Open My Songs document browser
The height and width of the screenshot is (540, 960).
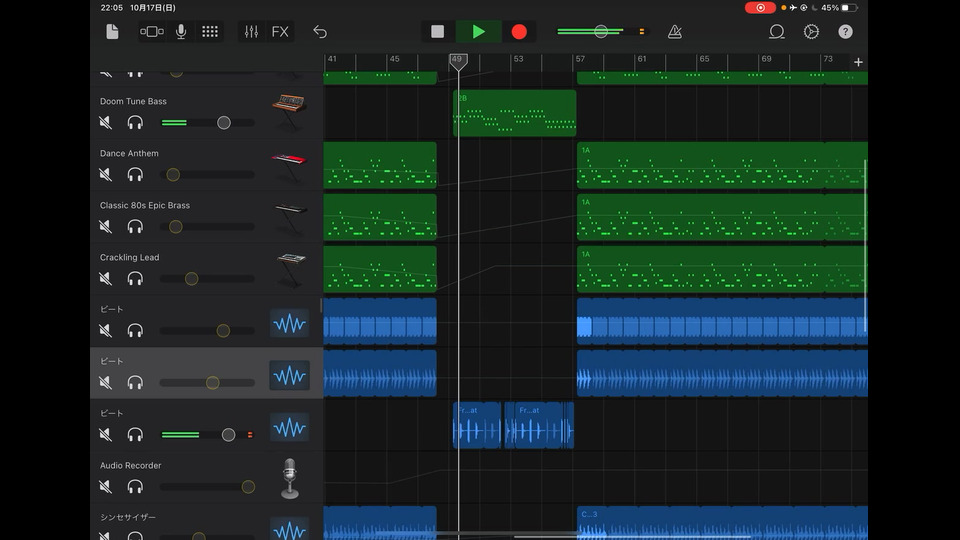pyautogui.click(x=112, y=32)
